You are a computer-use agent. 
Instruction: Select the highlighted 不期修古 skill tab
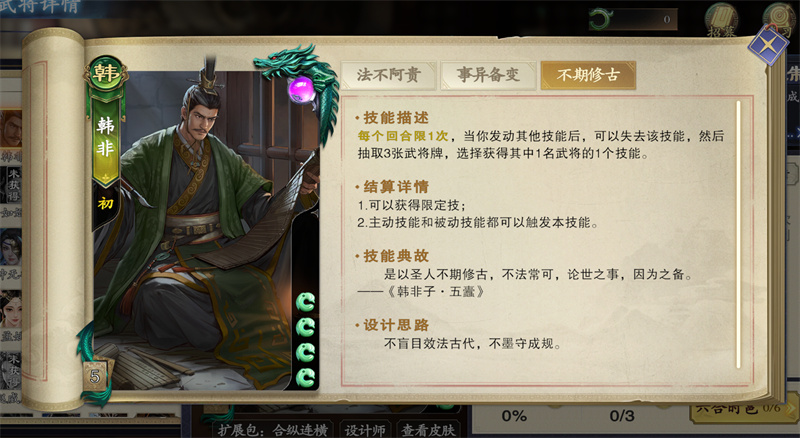point(588,76)
